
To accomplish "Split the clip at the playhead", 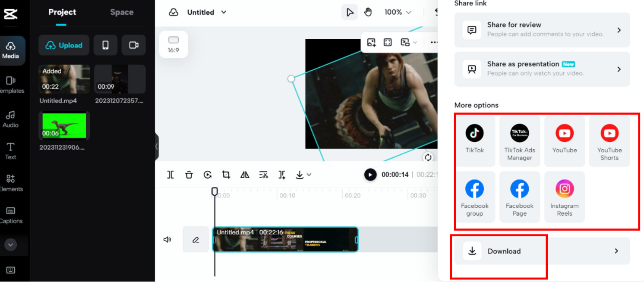I will (170, 175).
